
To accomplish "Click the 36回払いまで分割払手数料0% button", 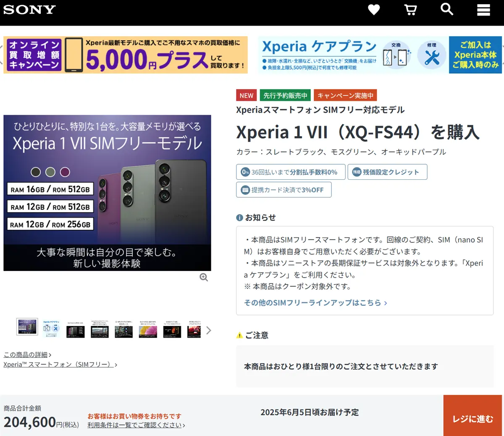I will point(291,172).
